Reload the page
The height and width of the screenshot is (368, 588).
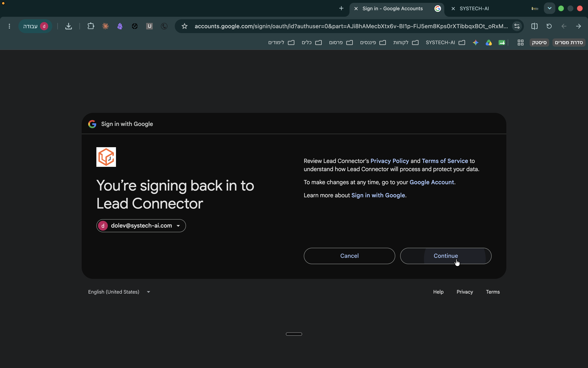pyautogui.click(x=549, y=26)
